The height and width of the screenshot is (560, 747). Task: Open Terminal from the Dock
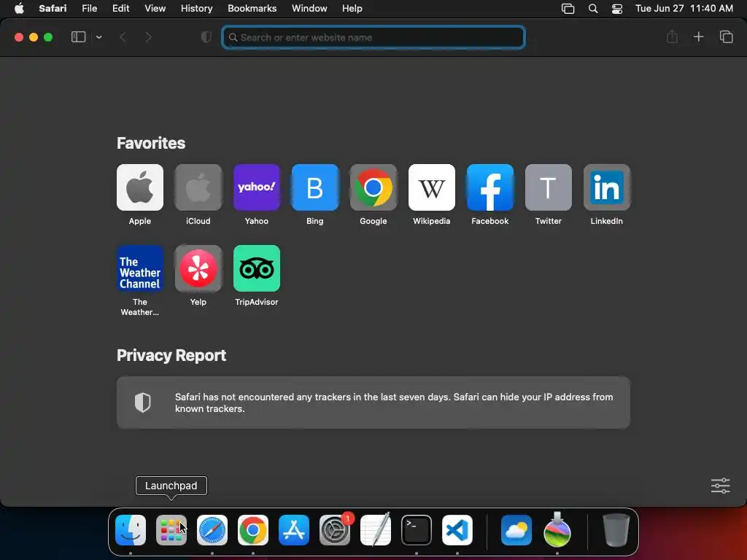click(417, 530)
